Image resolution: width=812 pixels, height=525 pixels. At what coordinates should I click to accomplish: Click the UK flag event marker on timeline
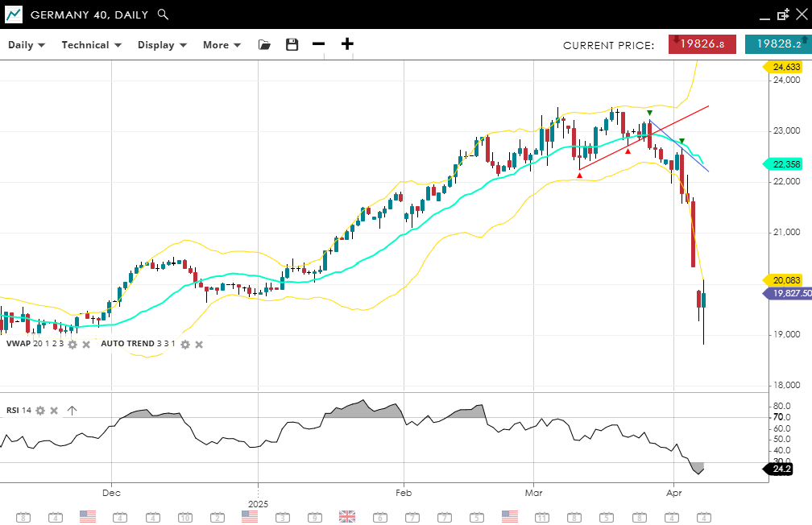click(347, 516)
